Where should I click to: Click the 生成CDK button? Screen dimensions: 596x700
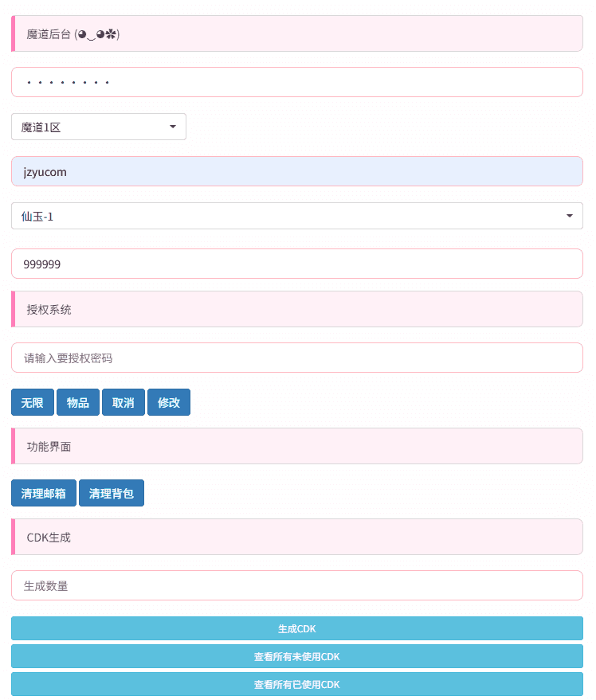tap(296, 628)
